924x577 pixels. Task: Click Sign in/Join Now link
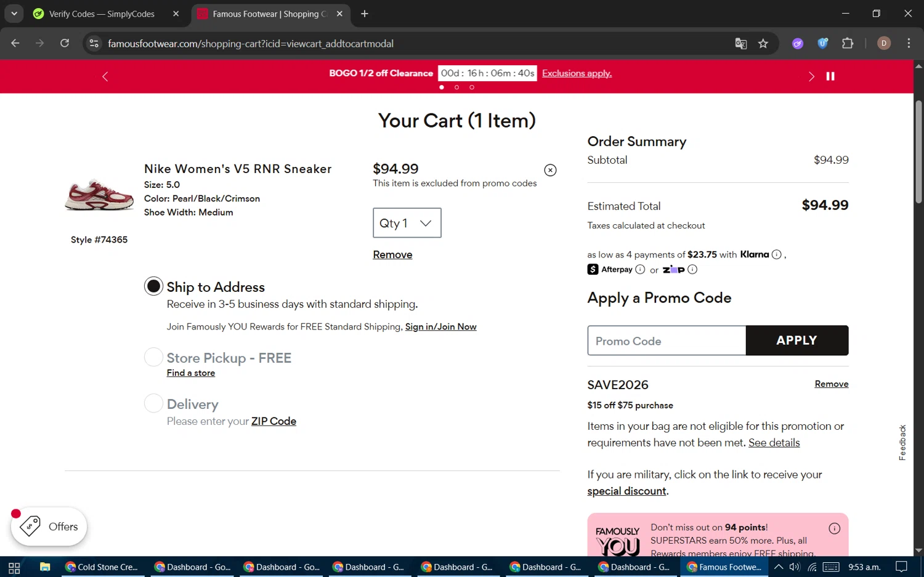pos(441,327)
